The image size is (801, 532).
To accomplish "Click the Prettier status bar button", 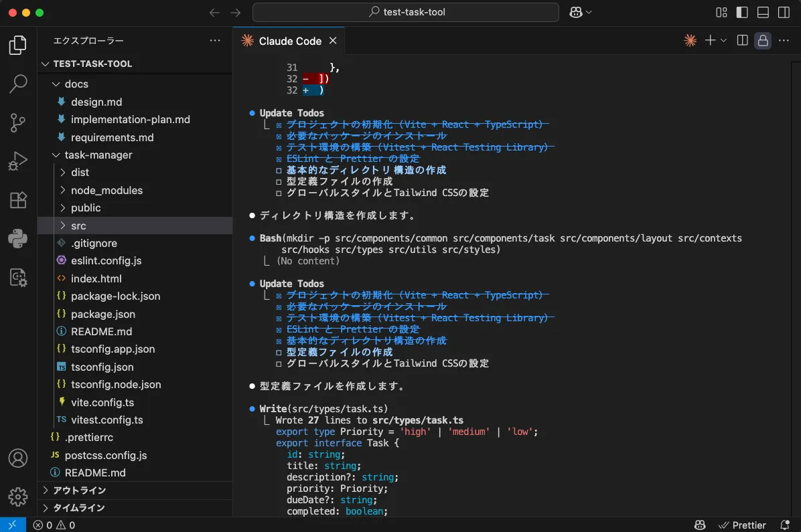I will pyautogui.click(x=742, y=525).
